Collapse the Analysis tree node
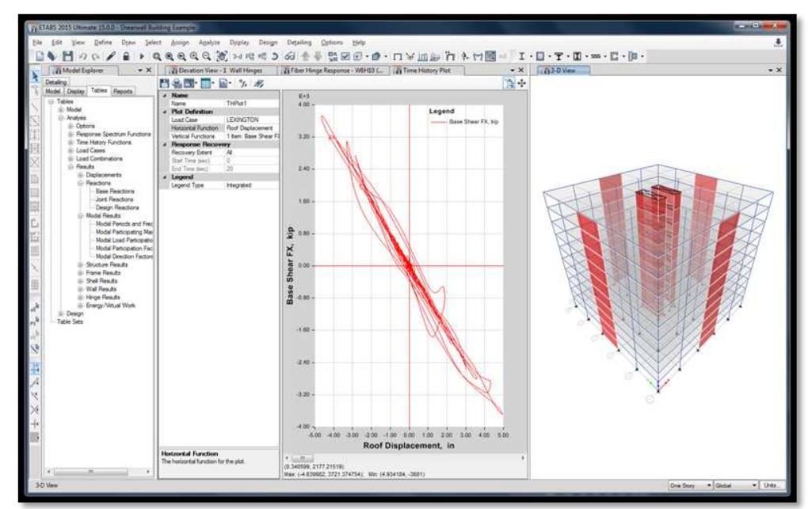The width and height of the screenshot is (812, 509). pos(61,118)
